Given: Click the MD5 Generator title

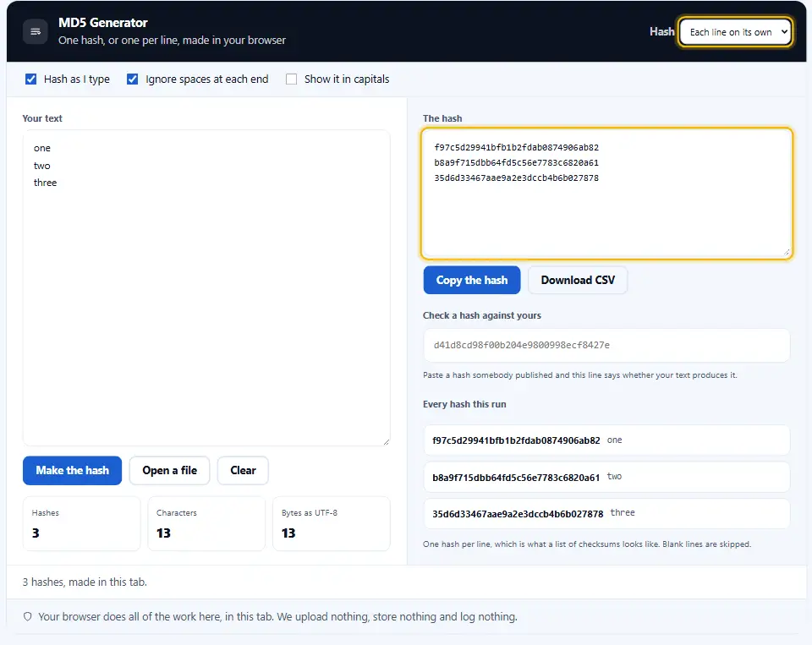Looking at the screenshot, I should 103,23.
